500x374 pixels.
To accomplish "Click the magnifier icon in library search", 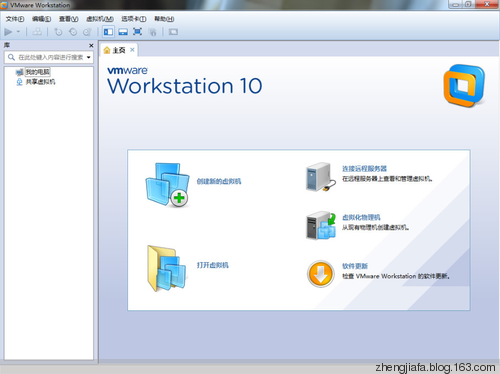I will pyautogui.click(x=11, y=57).
